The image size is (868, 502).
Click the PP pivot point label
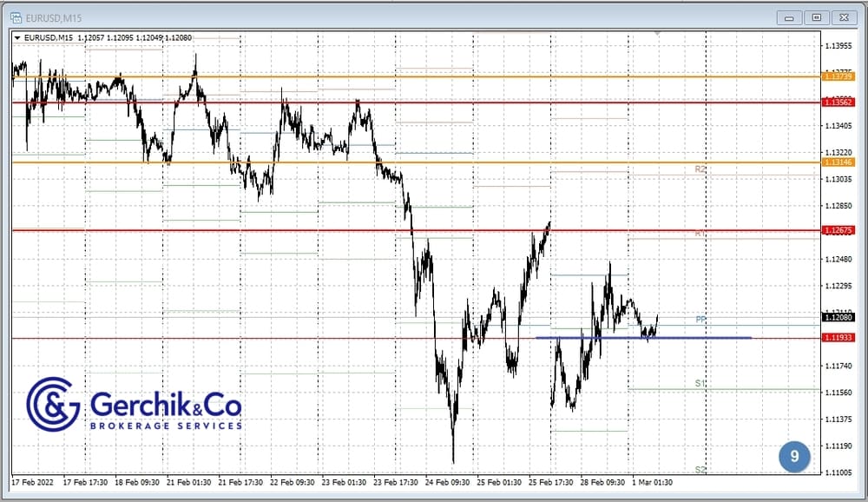(x=700, y=320)
